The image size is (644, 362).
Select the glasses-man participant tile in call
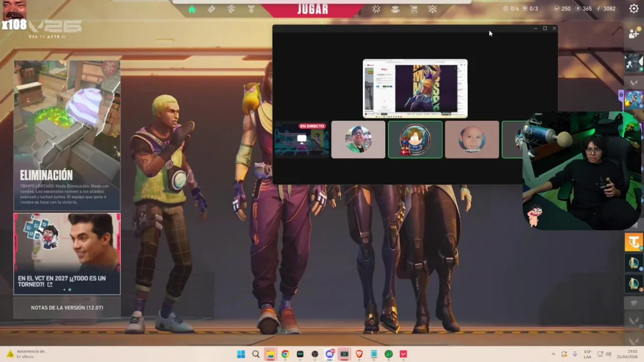[358, 140]
